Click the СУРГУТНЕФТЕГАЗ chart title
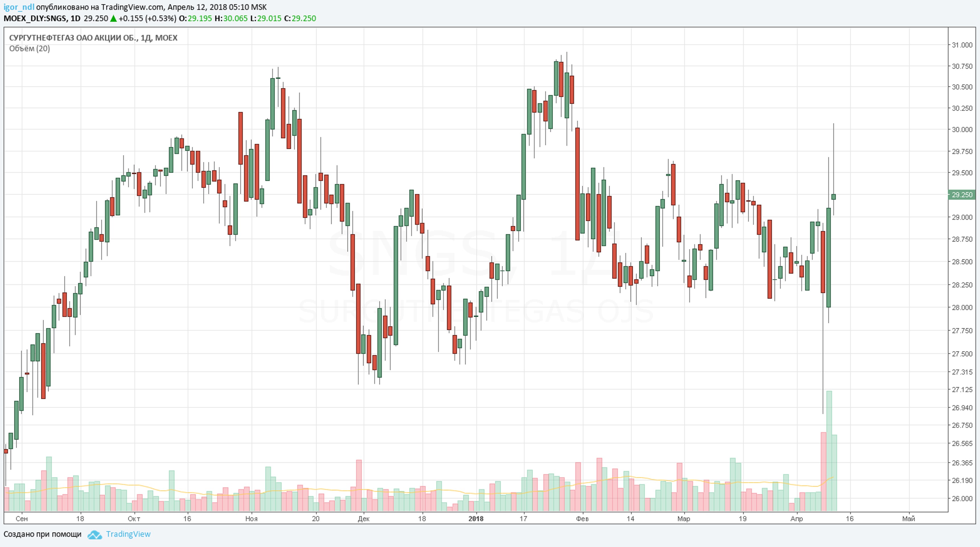The height and width of the screenshot is (547, 980). [x=93, y=38]
